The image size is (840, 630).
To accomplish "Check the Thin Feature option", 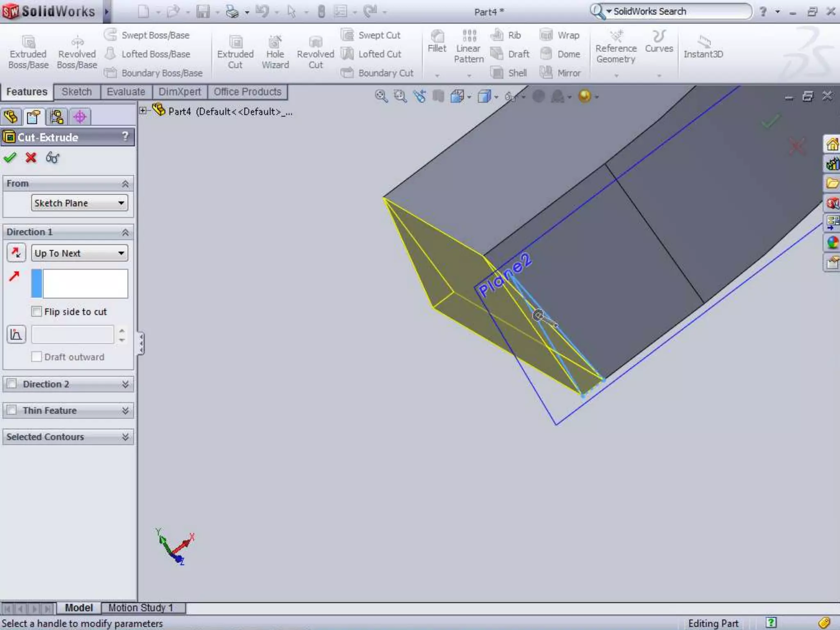I will (x=12, y=410).
